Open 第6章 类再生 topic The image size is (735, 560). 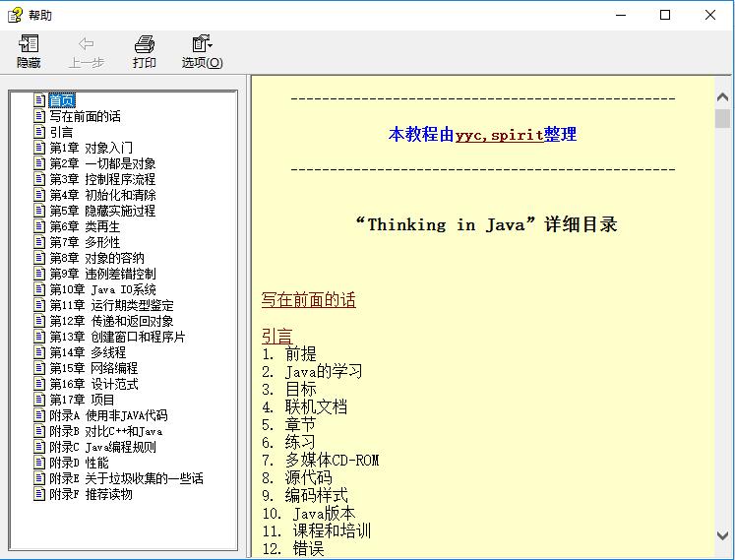(85, 226)
